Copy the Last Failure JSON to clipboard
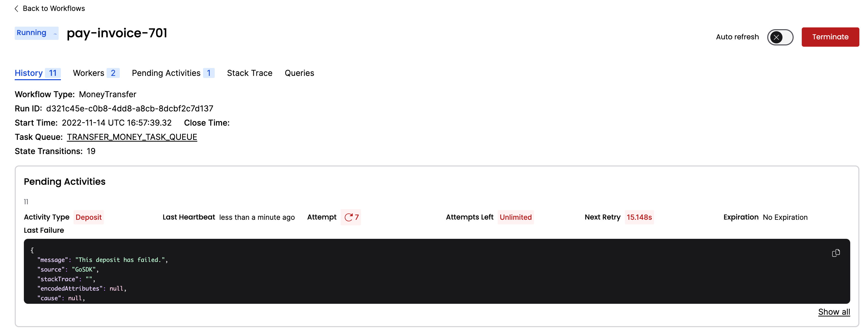 [836, 253]
